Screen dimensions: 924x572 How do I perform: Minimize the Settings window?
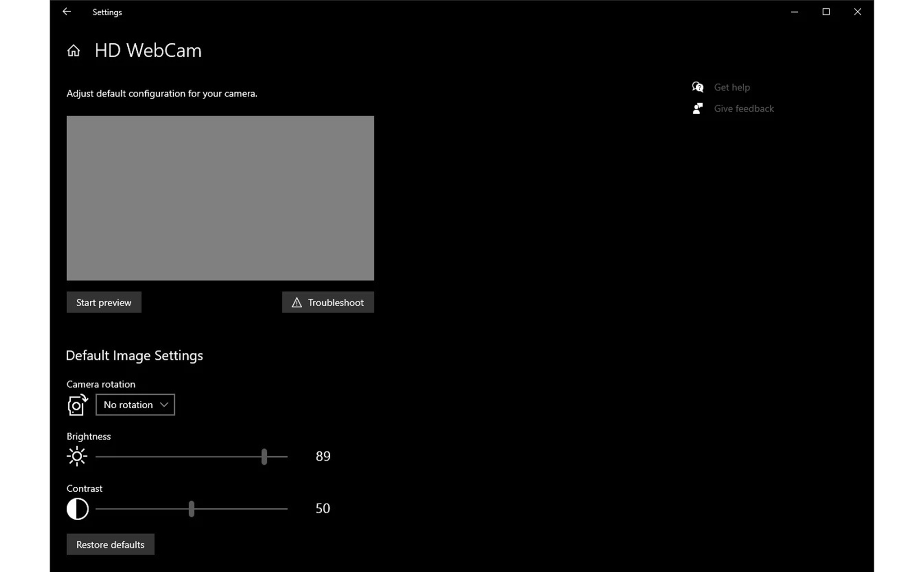795,12
